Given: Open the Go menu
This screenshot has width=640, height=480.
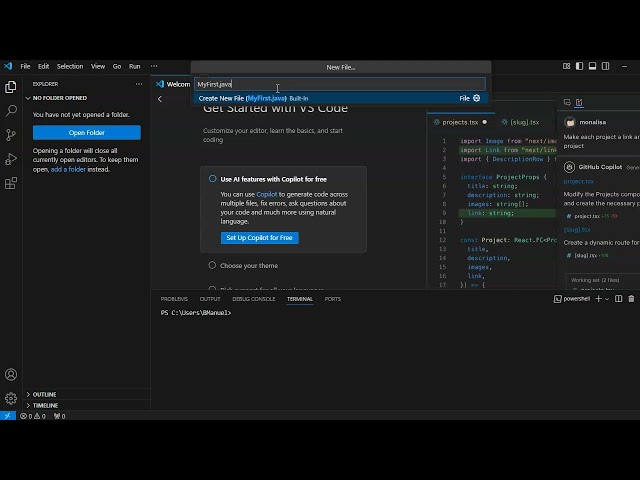Looking at the screenshot, I should (x=117, y=66).
